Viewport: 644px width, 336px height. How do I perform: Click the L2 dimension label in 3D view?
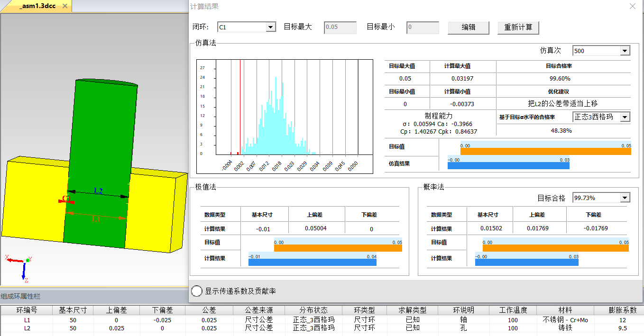[x=98, y=191]
